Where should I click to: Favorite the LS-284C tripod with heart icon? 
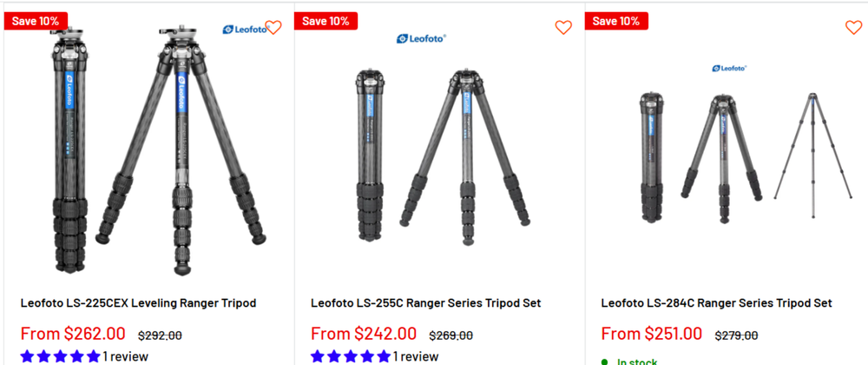(x=853, y=27)
